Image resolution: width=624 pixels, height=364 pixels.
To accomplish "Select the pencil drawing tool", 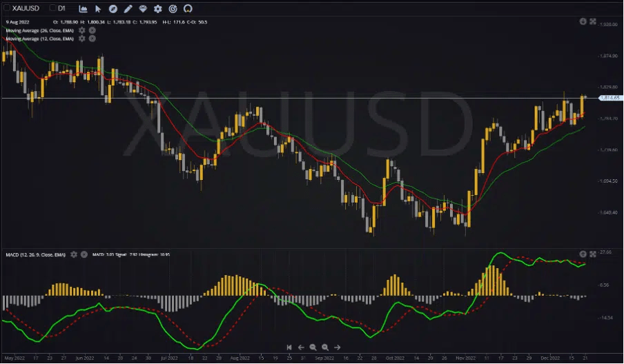I will (128, 8).
